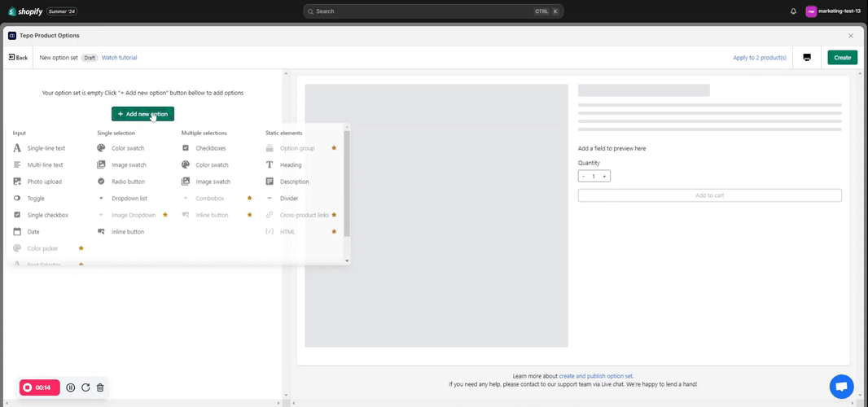Select Cross-product links element
868x407 pixels.
301,215
